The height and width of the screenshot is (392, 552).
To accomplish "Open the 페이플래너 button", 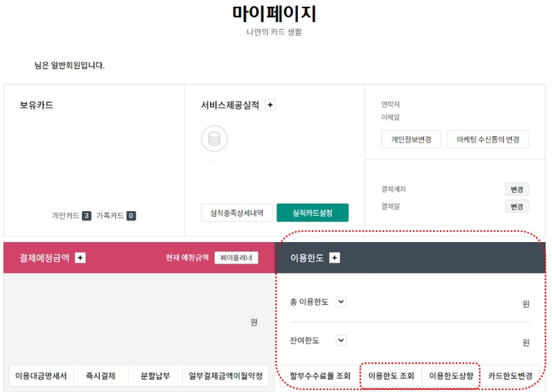I will pos(236,258).
